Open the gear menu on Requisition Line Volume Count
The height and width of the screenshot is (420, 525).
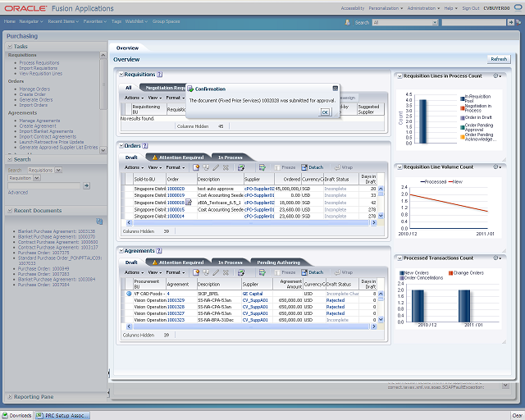[x=497, y=167]
